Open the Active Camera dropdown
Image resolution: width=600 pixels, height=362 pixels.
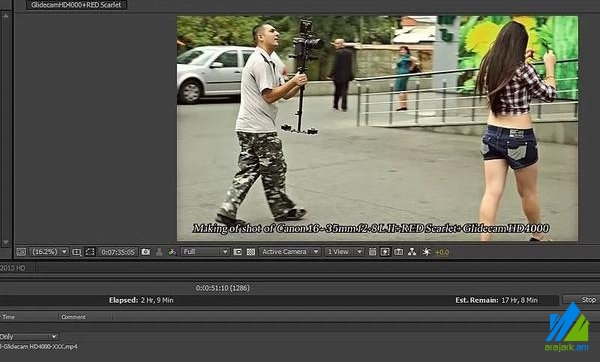coord(290,252)
